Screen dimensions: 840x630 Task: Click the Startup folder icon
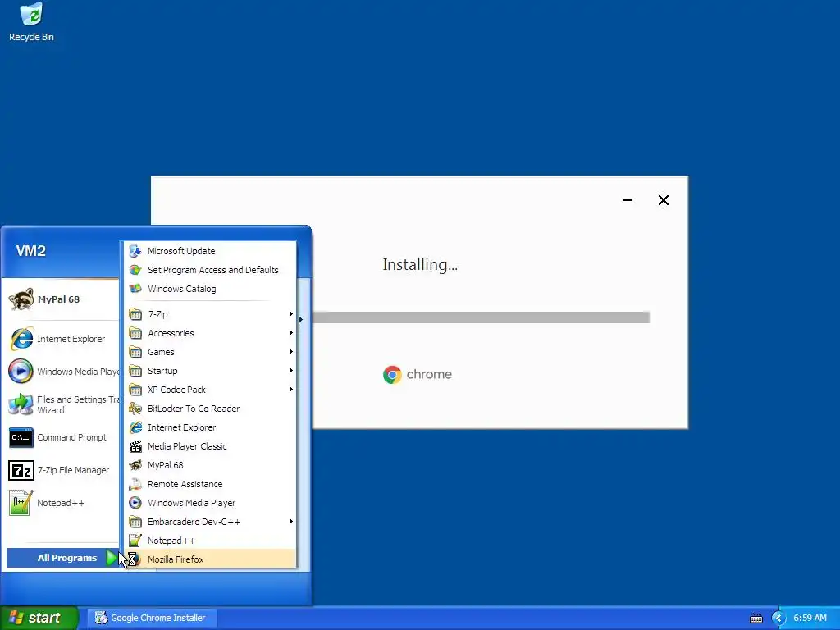click(135, 371)
